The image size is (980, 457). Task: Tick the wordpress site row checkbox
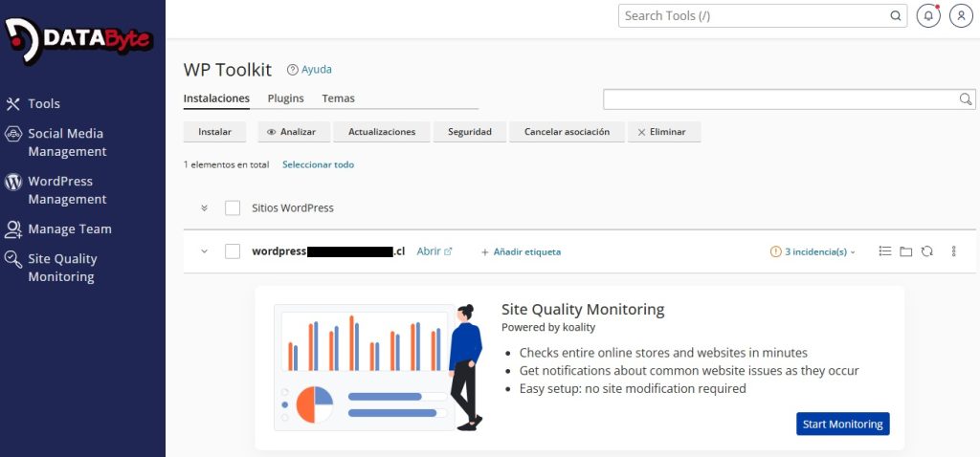pos(233,251)
